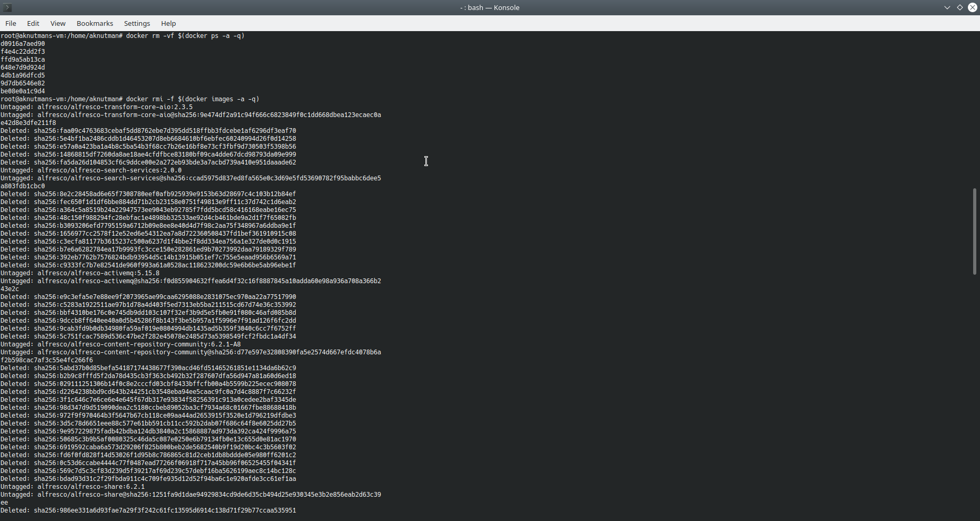Open the File menu
Viewport: 980px width, 521px height.
coord(11,23)
